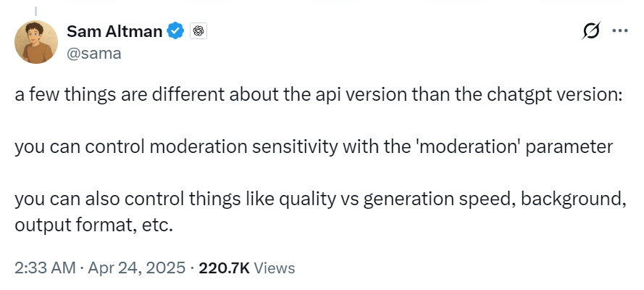Screen dimensions: 644x290
Task: Click the "output format, etc." line
Action: click(x=93, y=224)
